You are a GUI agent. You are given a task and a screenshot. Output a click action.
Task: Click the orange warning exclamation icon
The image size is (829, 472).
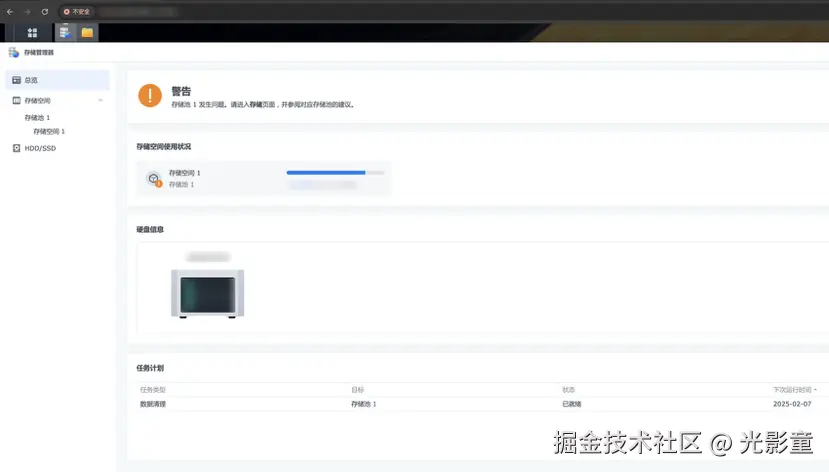(x=150, y=96)
